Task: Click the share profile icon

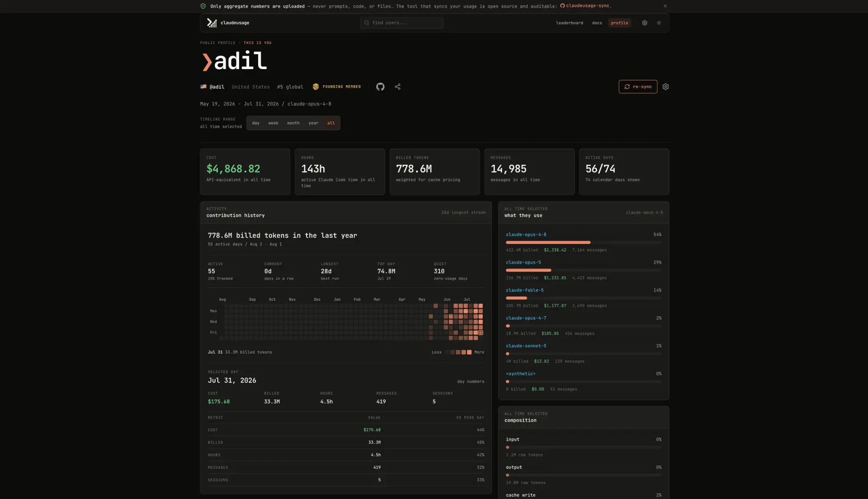Action: point(398,87)
